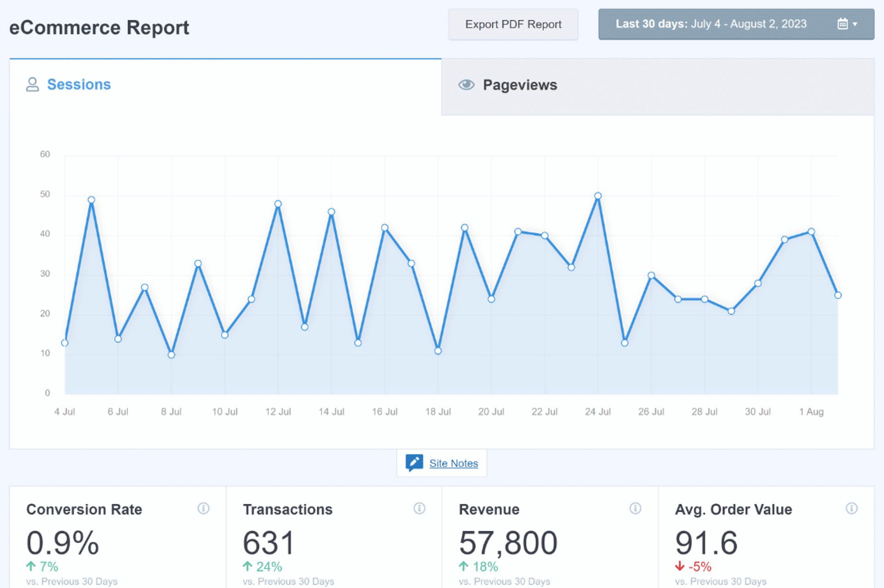The width and height of the screenshot is (884, 588).
Task: Toggle back to the Sessions view
Action: [x=79, y=84]
